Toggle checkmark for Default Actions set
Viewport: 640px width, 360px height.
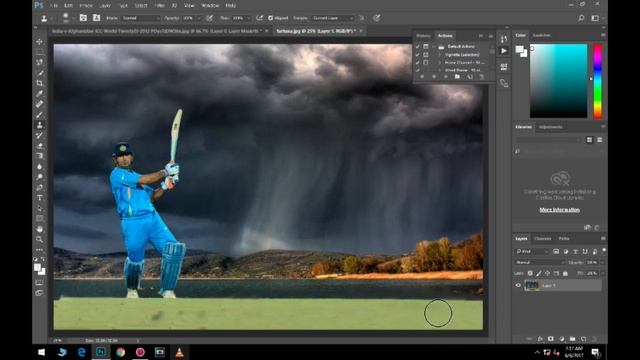click(418, 47)
